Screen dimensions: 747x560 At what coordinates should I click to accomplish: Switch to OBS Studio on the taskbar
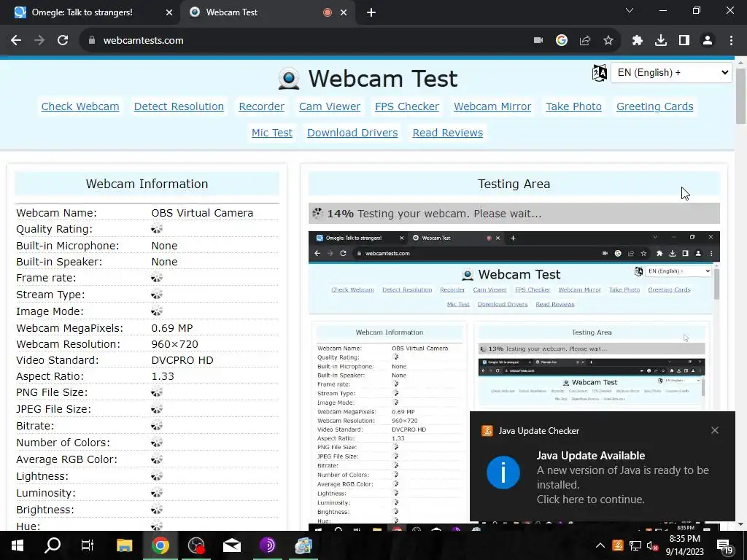click(x=196, y=545)
